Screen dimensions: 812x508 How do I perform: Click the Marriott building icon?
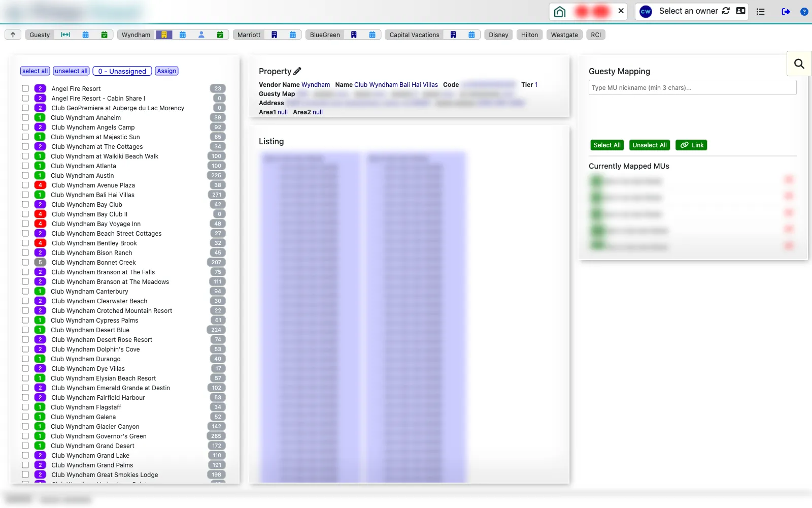[x=274, y=35]
